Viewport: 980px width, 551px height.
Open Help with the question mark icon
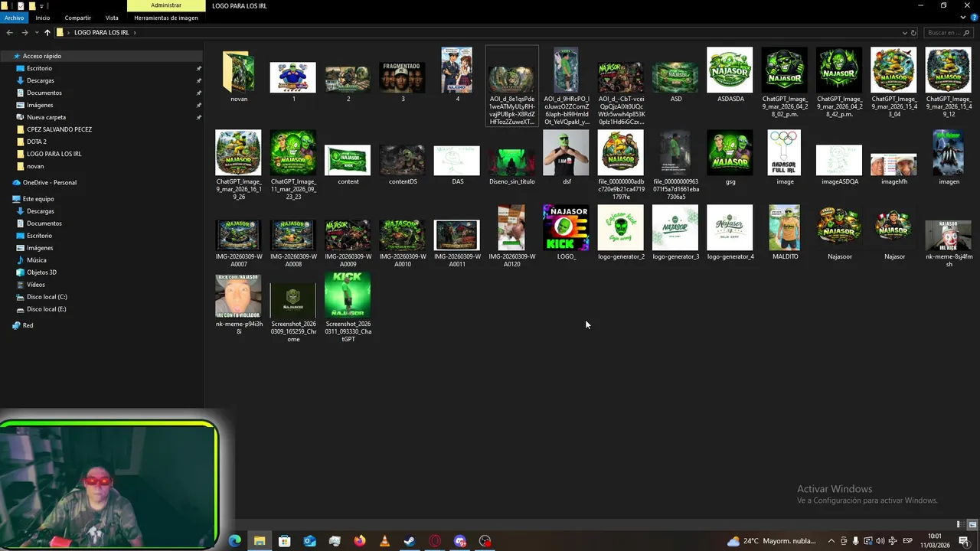pos(974,18)
